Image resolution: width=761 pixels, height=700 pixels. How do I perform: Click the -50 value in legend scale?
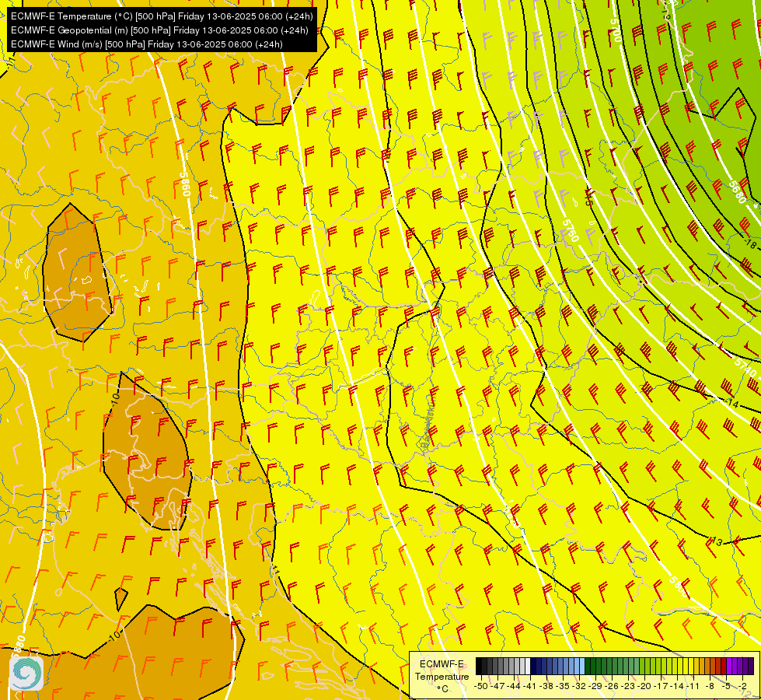pyautogui.click(x=481, y=686)
